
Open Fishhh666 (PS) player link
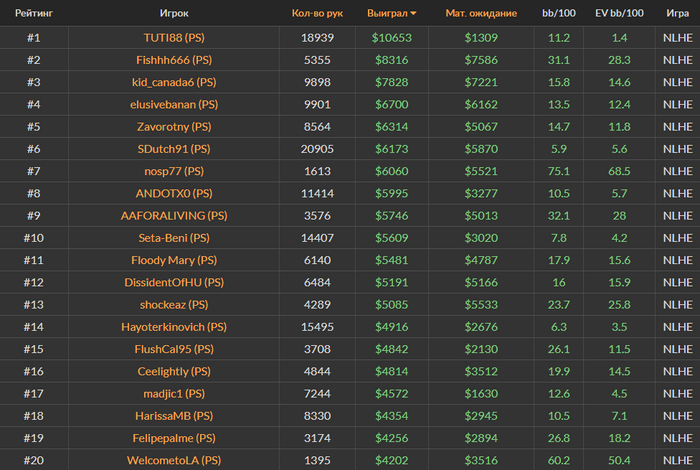tap(174, 60)
